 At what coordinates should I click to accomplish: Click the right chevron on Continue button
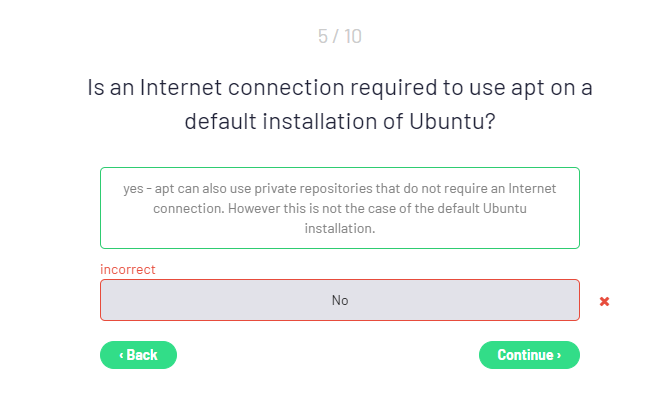coord(559,355)
